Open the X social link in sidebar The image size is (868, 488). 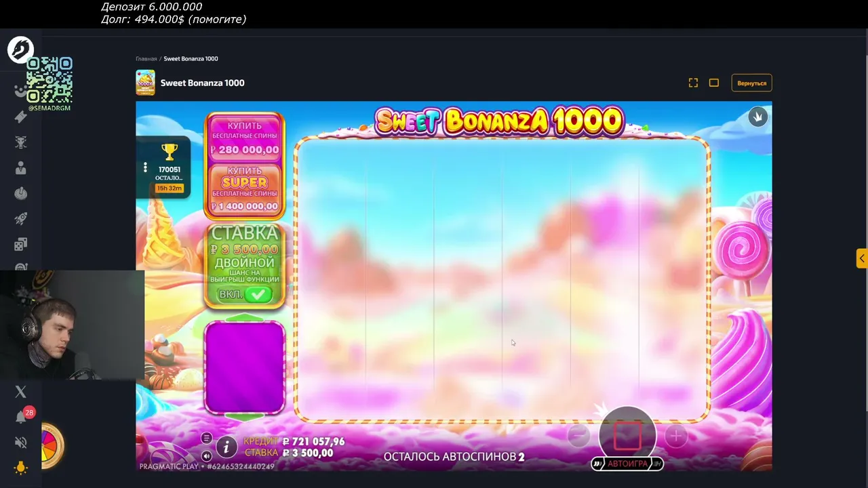coord(20,392)
